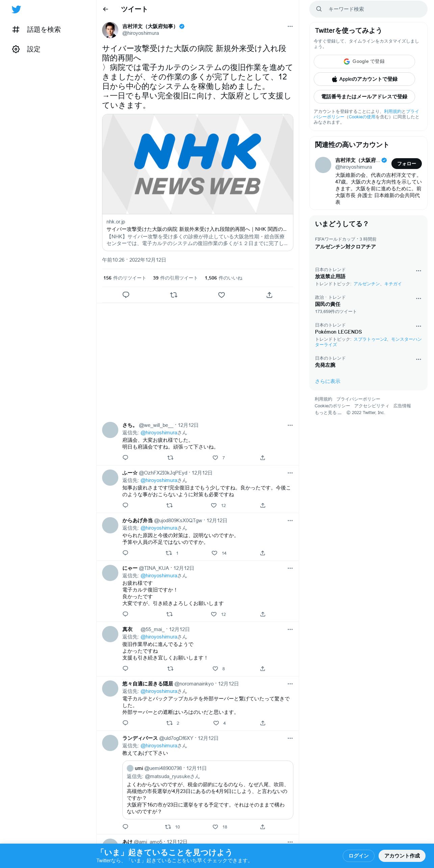Retweet the reply from からあげ弁当
Screen dimensions: 434x868
pyautogui.click(x=169, y=553)
